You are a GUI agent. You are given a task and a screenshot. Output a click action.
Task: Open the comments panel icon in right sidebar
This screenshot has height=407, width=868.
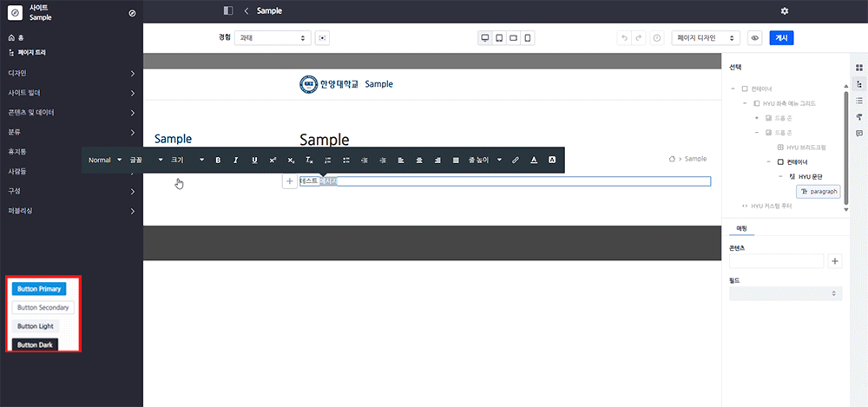tap(858, 133)
